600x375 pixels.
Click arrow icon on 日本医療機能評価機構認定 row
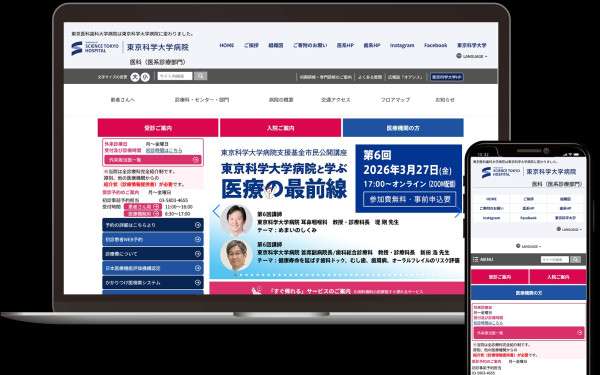pos(198,268)
